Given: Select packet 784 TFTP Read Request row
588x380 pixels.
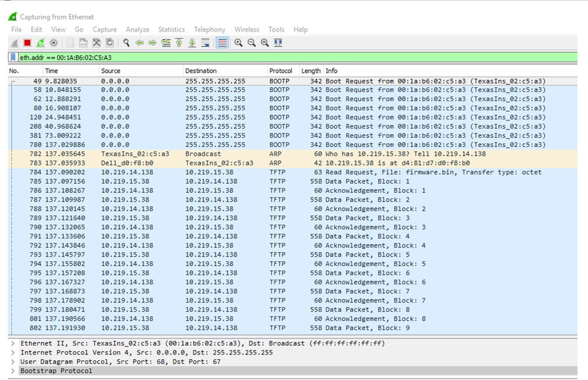Looking at the screenshot, I should coord(293,172).
